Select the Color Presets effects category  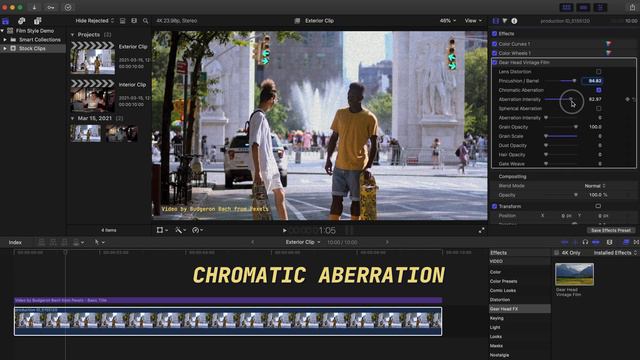click(503, 281)
